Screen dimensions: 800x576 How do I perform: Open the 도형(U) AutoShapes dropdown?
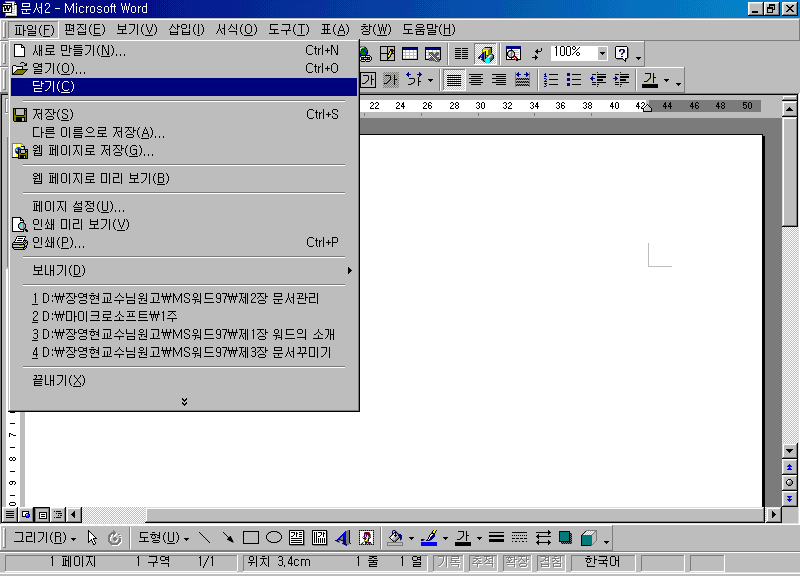click(163, 538)
